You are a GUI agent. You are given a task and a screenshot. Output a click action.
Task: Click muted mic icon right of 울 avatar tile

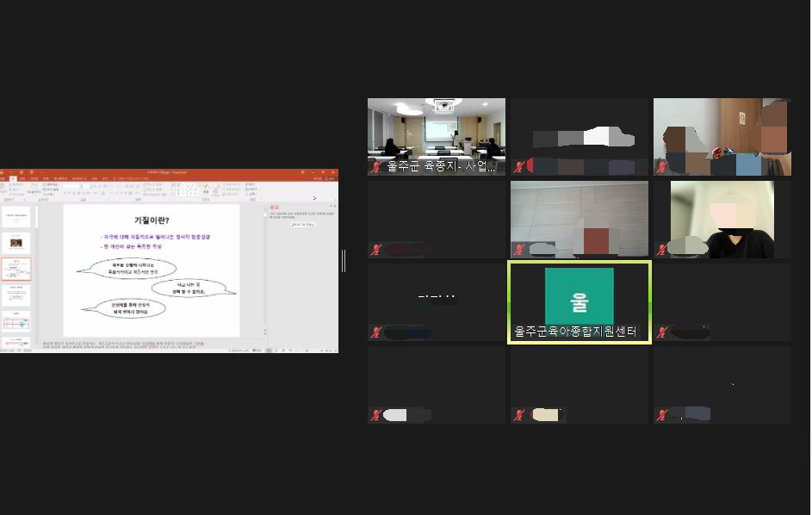pyautogui.click(x=661, y=333)
